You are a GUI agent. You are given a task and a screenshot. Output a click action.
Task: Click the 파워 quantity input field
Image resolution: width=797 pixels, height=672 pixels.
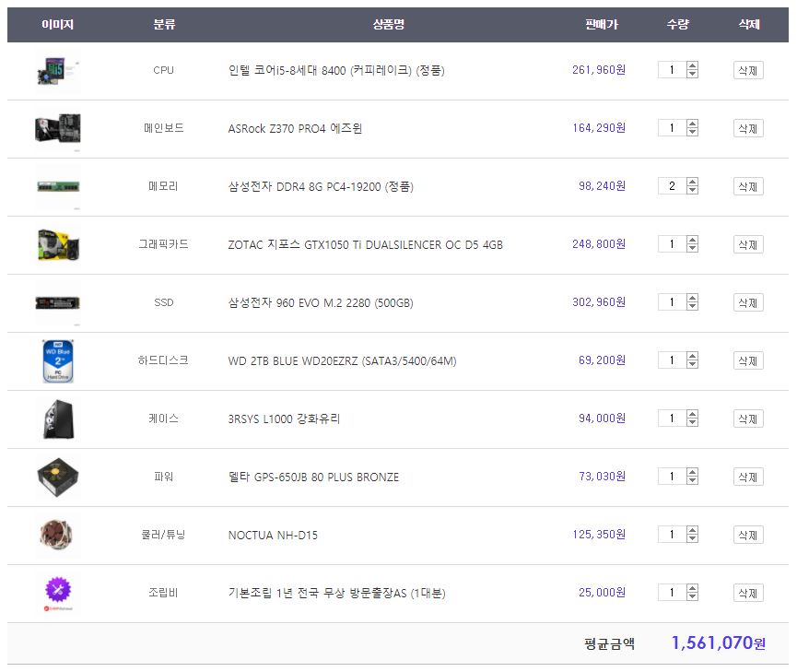(672, 476)
